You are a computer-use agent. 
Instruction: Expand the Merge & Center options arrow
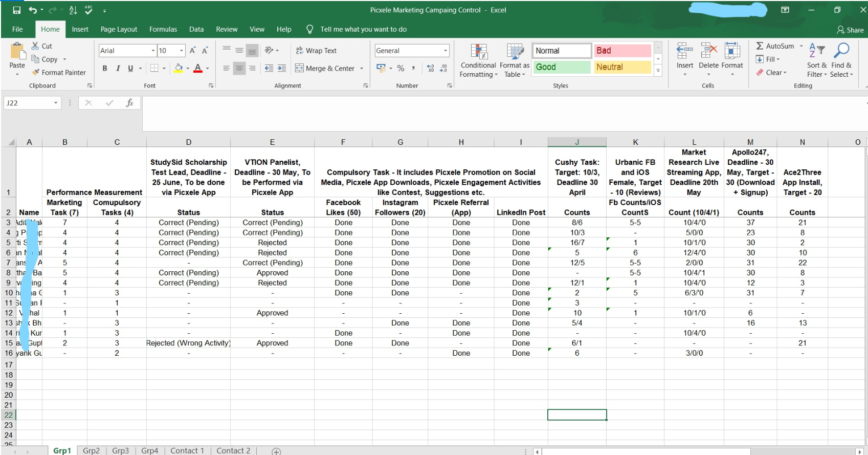click(362, 68)
